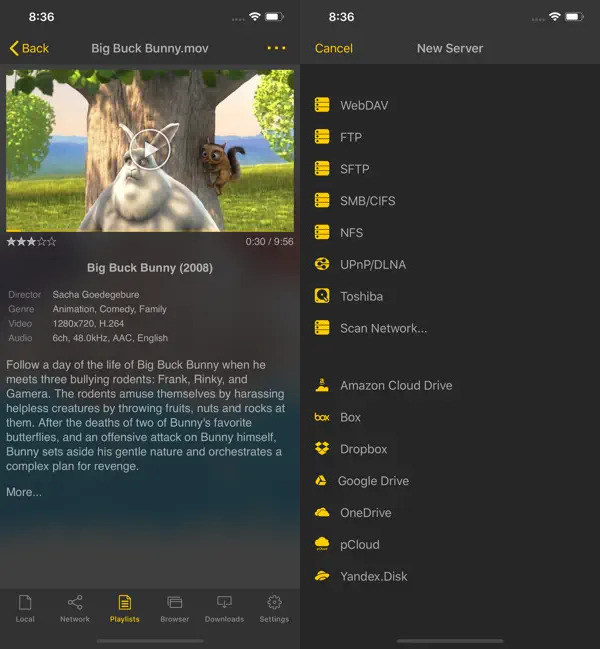Screen dimensions: 600x649
Task: Click the Big Buck Bunny.mov header title
Action: pyautogui.click(x=150, y=48)
